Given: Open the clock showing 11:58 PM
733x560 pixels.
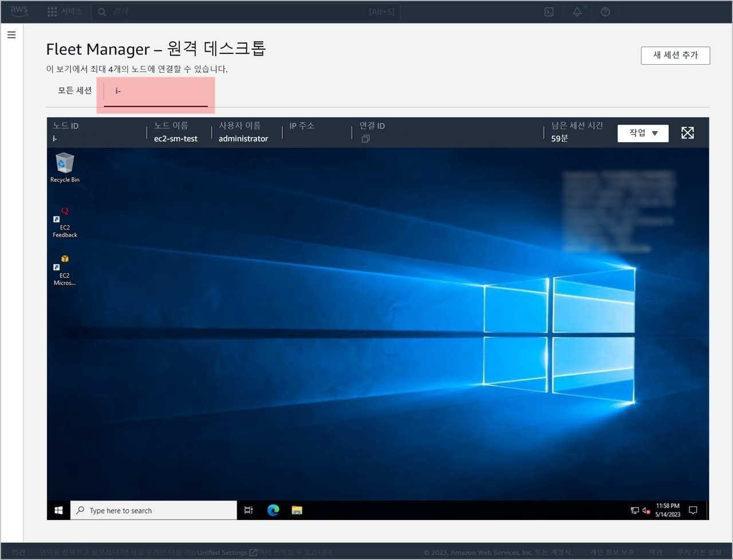Looking at the screenshot, I should (x=668, y=510).
